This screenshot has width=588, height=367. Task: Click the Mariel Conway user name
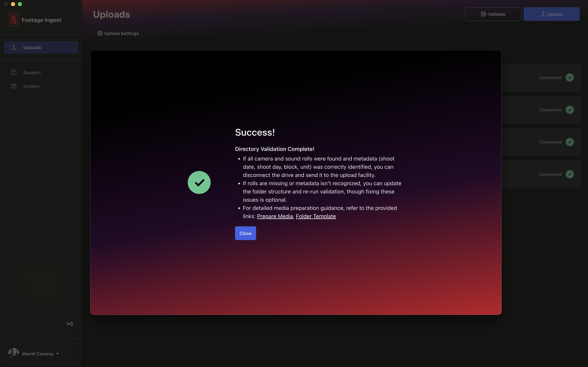pyautogui.click(x=38, y=354)
